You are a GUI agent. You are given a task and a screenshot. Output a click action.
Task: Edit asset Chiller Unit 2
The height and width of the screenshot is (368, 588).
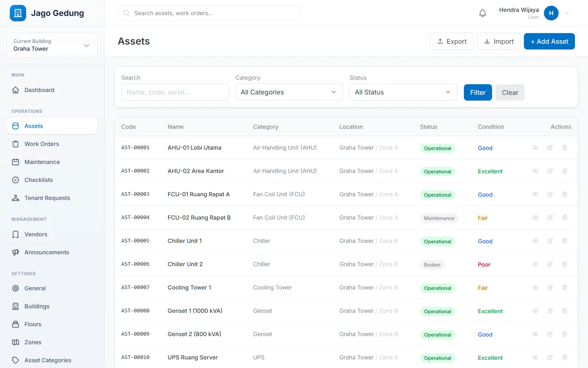coord(550,264)
